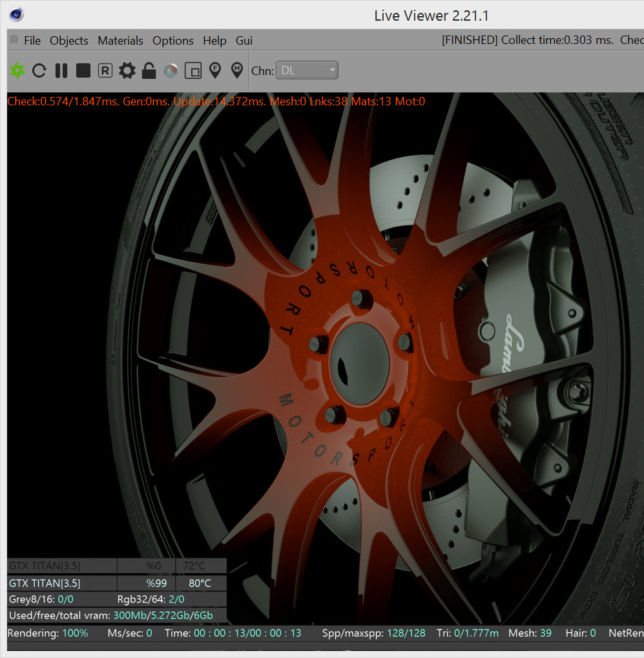The image size is (644, 658).
Task: Toggle clay mode sphere icon
Action: coord(171,70)
